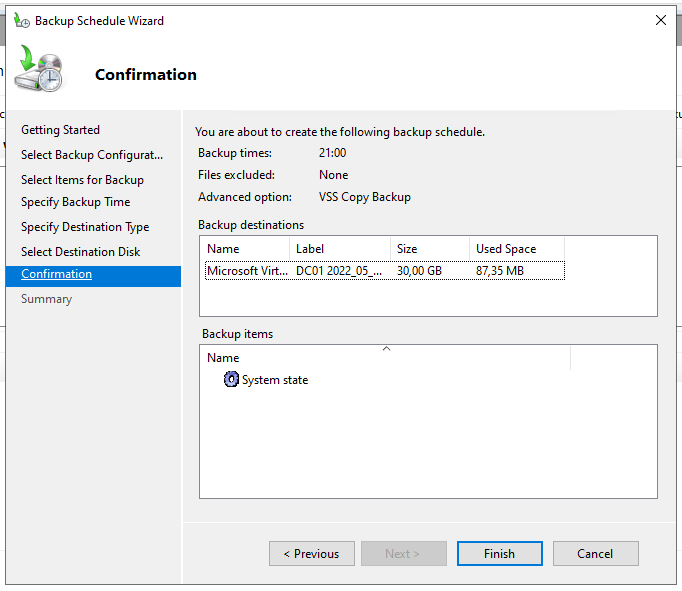The width and height of the screenshot is (682, 591).
Task: Jump to Specify Destination Type step
Action: (85, 227)
